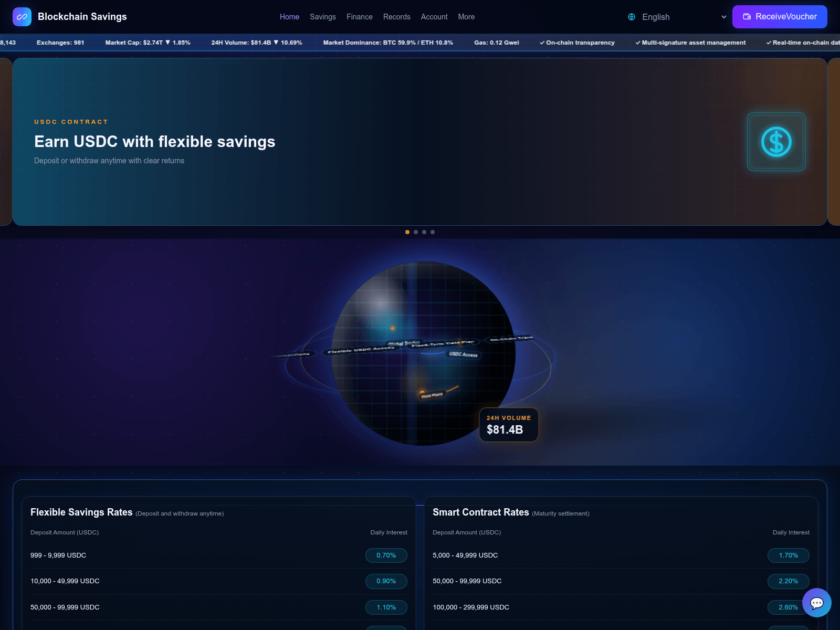
Task: Click the 10,000 - 49,999 USDC row
Action: pos(219,581)
